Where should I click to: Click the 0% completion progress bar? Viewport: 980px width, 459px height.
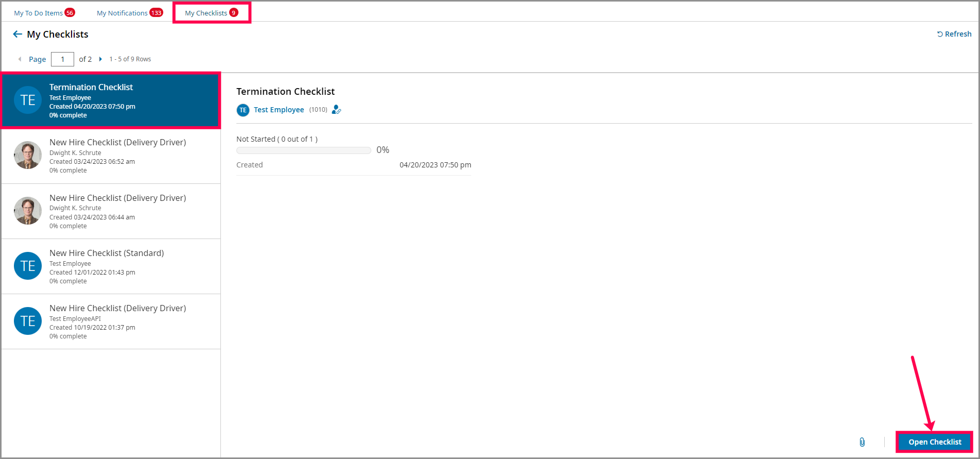coord(303,150)
